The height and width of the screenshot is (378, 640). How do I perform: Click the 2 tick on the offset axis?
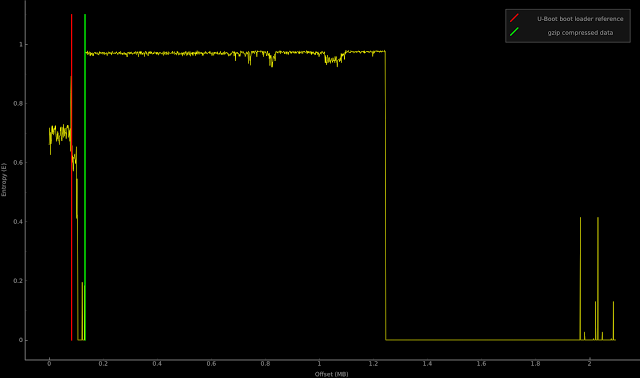click(x=589, y=364)
